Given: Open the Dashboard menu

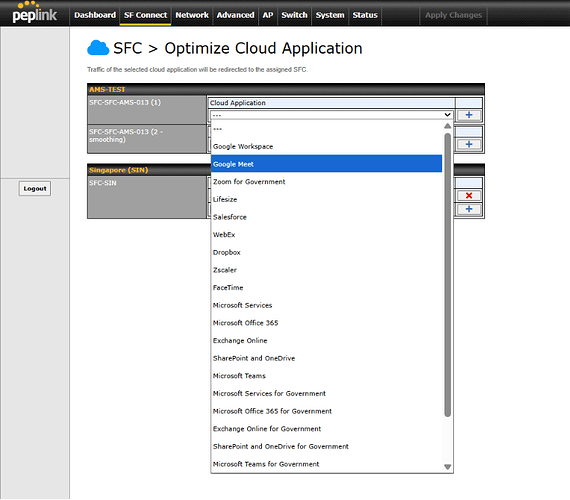Looking at the screenshot, I should [x=95, y=15].
